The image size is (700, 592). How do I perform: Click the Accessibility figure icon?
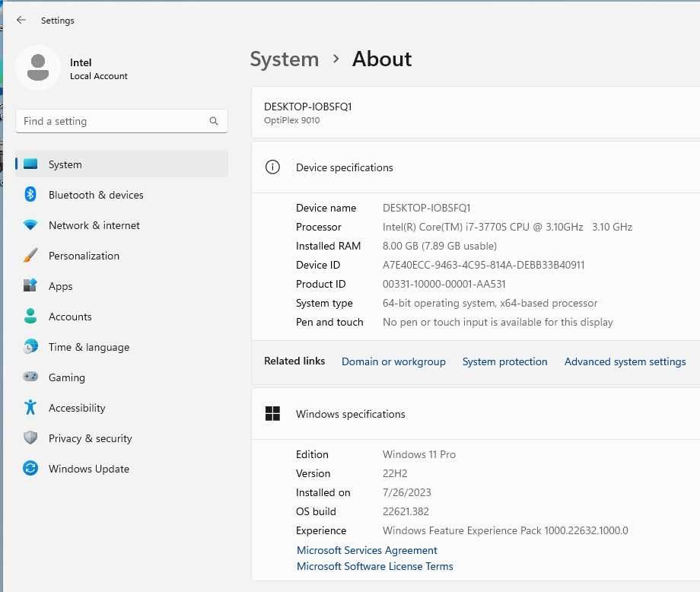tap(30, 407)
